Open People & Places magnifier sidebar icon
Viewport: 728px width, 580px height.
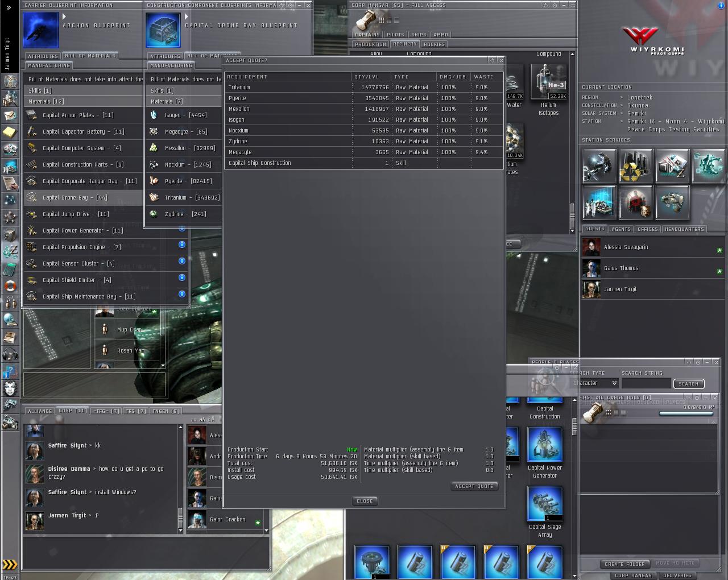click(10, 98)
